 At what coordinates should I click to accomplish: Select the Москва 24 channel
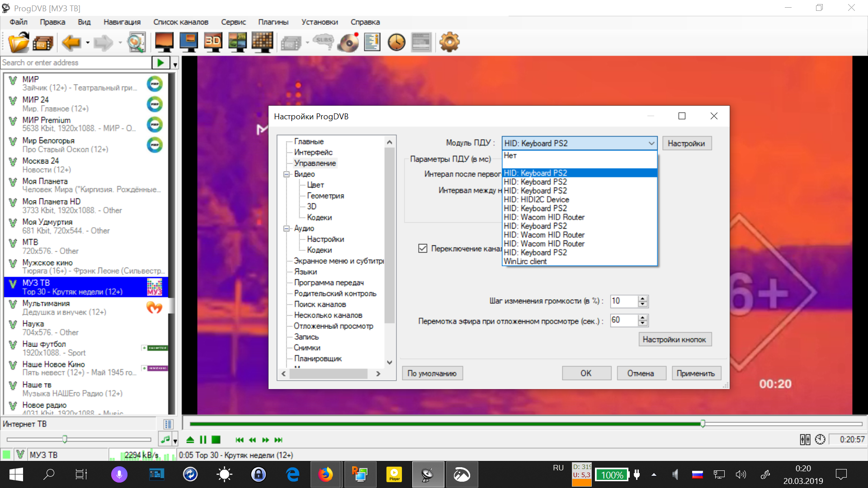[x=86, y=165]
